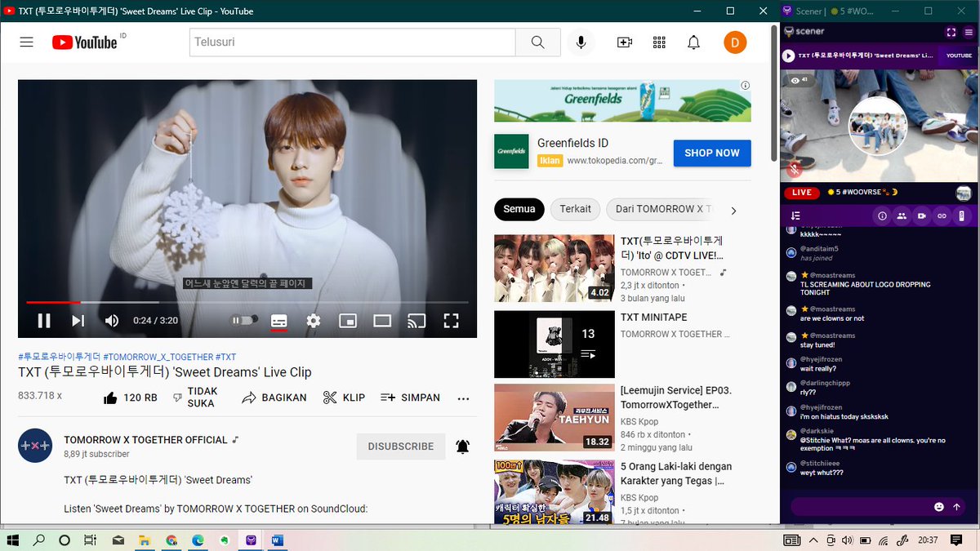Open the Windows taskbar Task View icon
The height and width of the screenshot is (551, 980).
click(x=91, y=540)
